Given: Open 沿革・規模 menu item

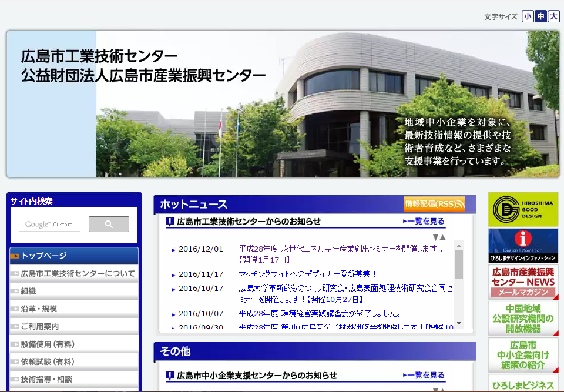Looking at the screenshot, I should coord(74,309).
